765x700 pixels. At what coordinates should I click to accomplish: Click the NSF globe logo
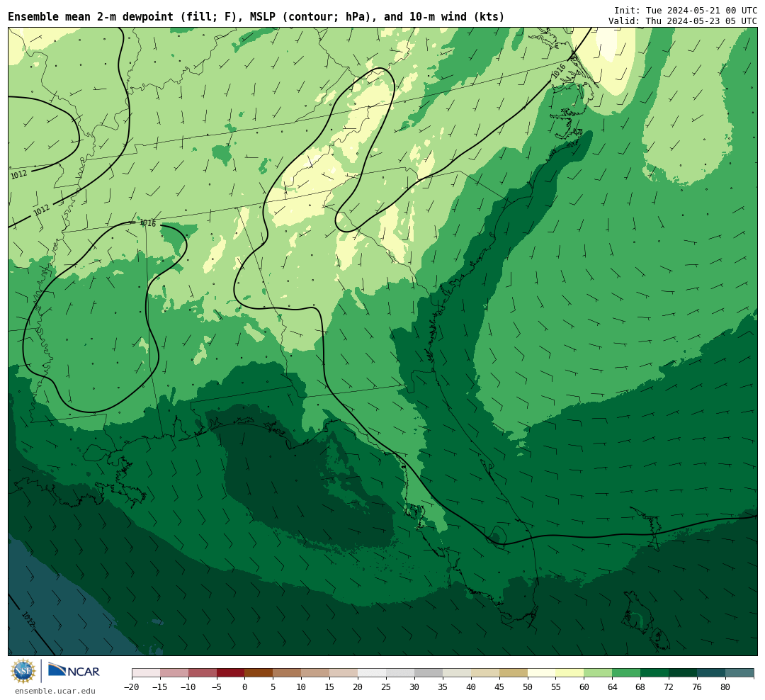(x=23, y=671)
